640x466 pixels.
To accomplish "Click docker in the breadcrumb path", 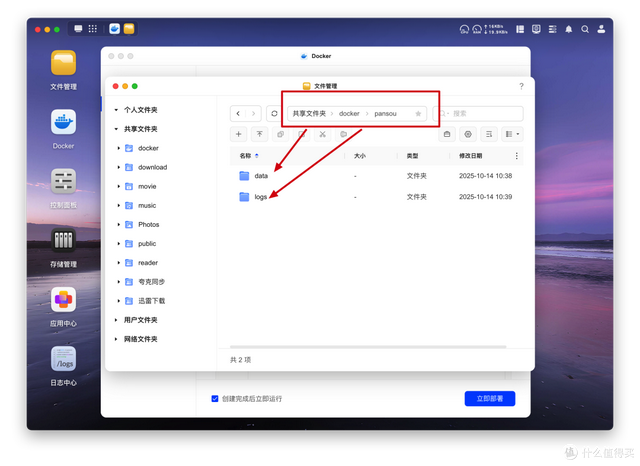I will coord(349,113).
